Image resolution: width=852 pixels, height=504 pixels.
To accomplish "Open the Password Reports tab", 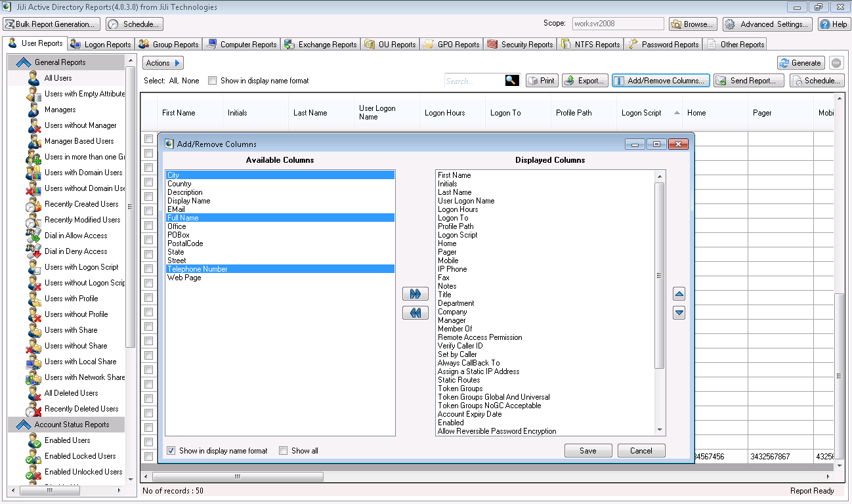I will [663, 44].
